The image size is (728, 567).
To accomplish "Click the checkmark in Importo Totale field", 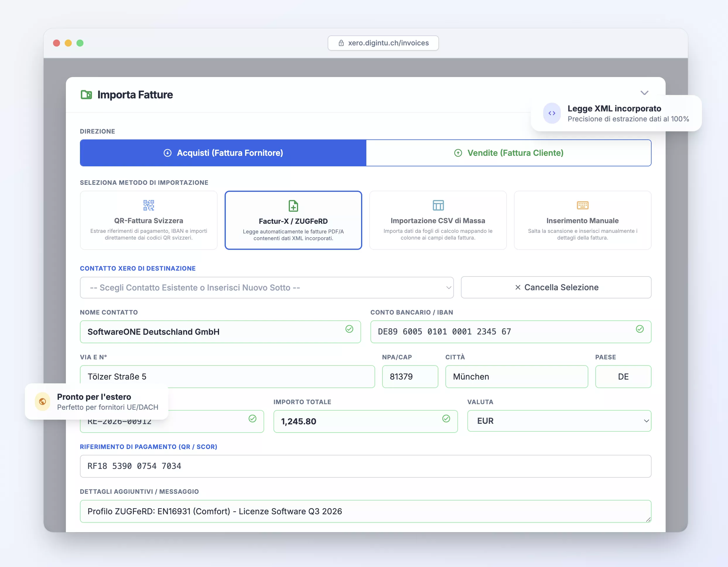I will click(x=446, y=419).
